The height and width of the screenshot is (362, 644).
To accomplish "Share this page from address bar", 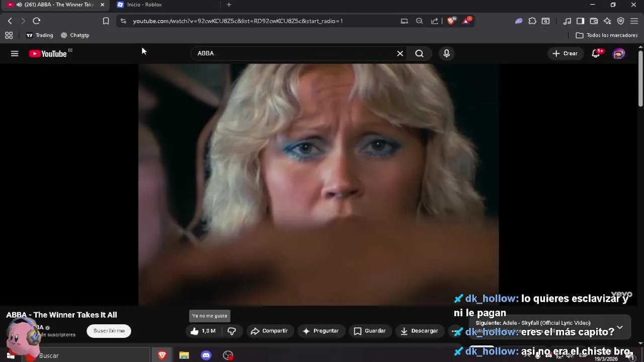I will [x=434, y=21].
